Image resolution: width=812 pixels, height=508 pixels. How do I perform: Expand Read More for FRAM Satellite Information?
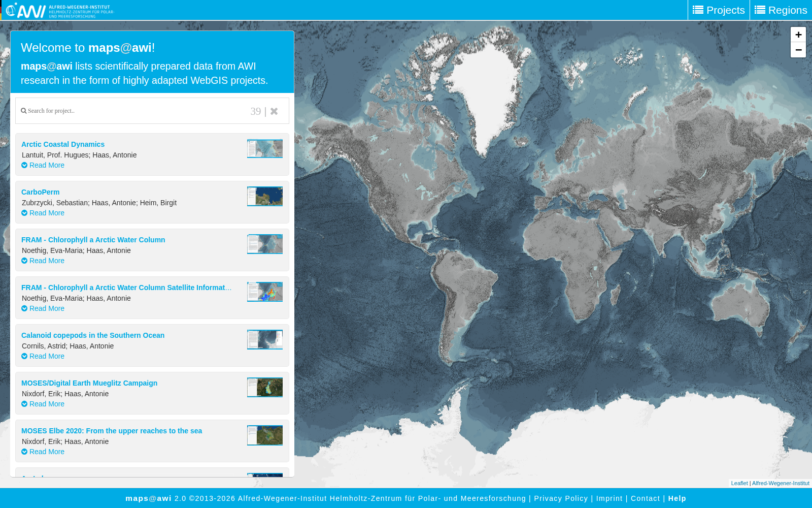pos(43,308)
